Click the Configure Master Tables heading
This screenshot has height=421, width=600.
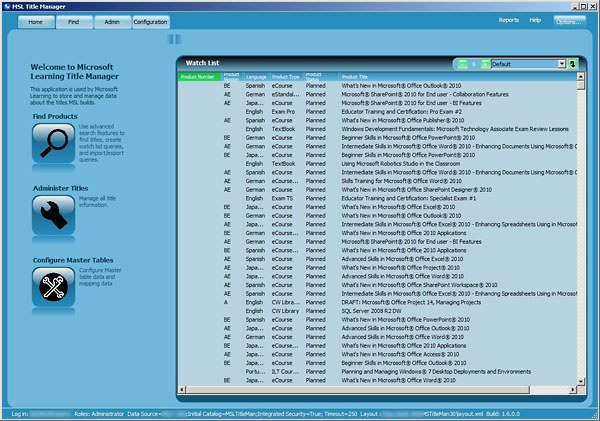pyautogui.click(x=73, y=260)
